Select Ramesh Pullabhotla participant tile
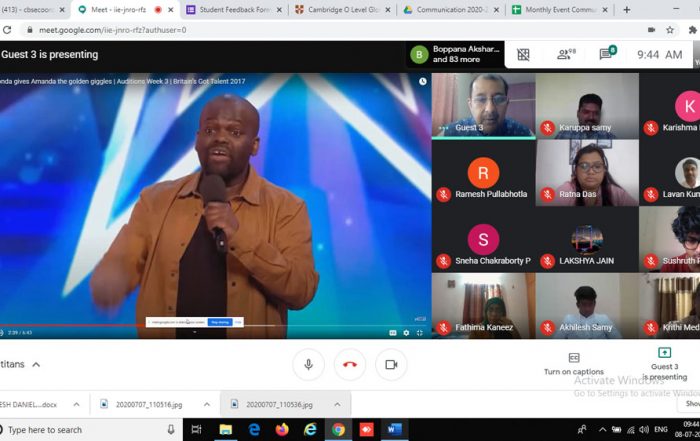The height and width of the screenshot is (441, 700). click(x=483, y=173)
